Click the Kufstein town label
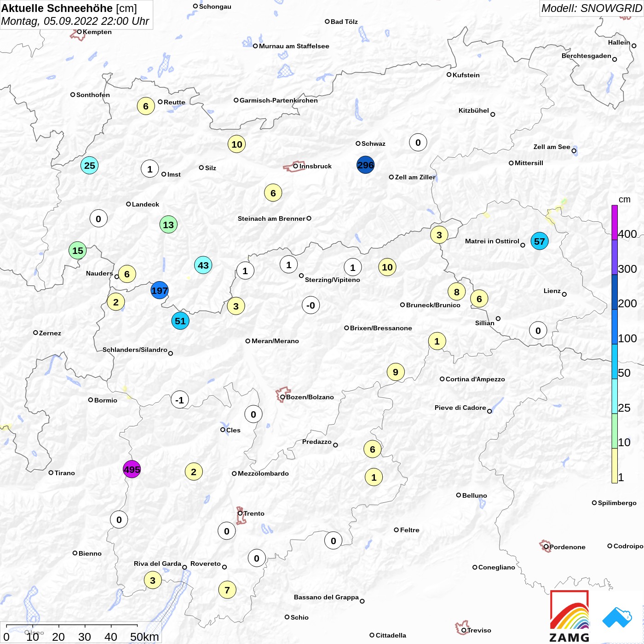Viewport: 644px width, 644px height. click(x=466, y=75)
